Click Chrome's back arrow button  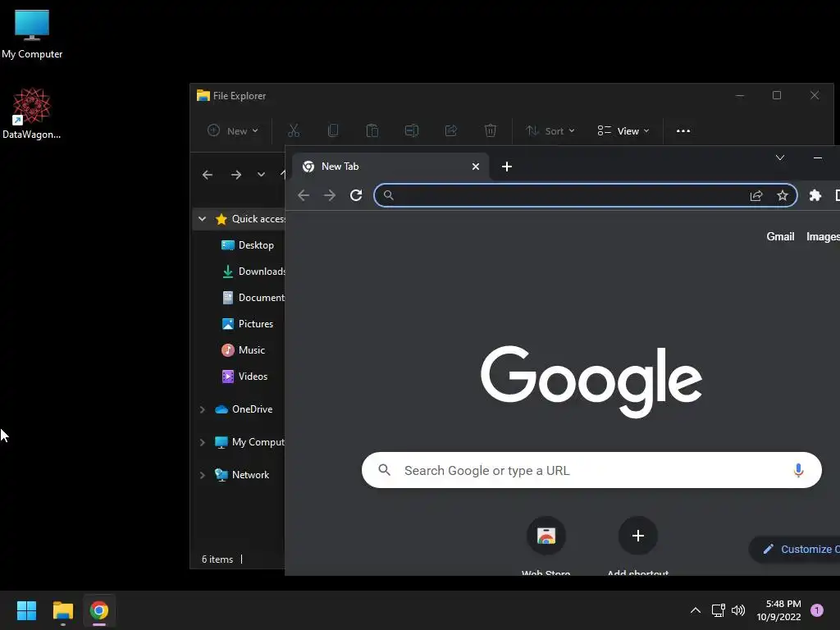coord(304,195)
